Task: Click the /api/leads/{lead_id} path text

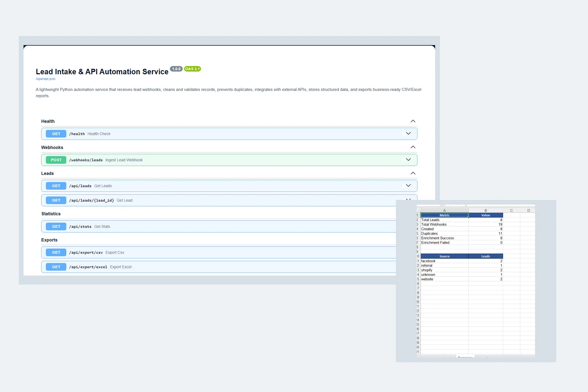Action: pos(91,200)
